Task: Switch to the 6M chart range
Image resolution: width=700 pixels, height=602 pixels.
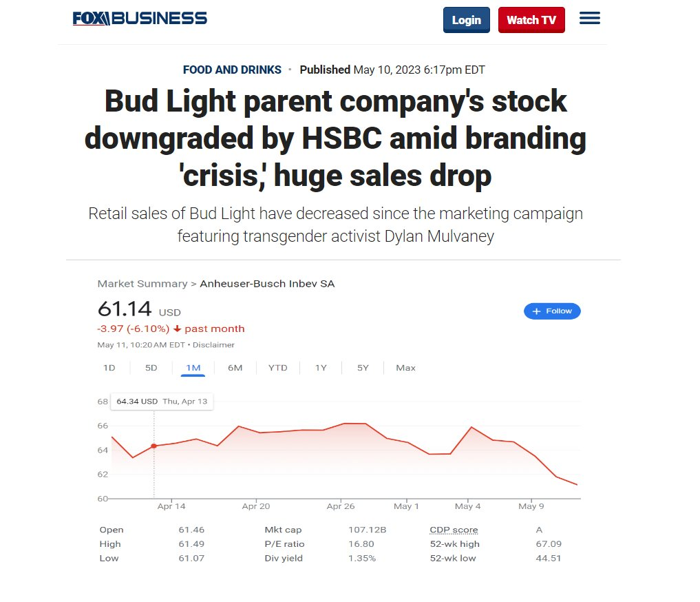Action: coord(235,368)
